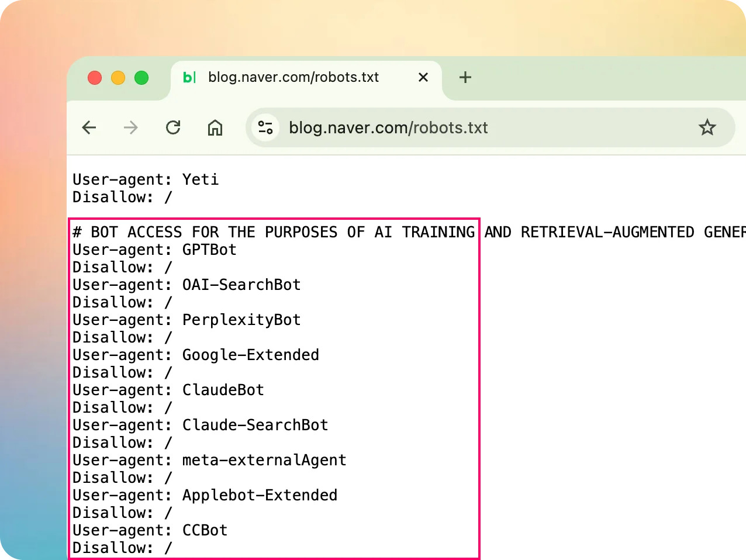Click the forward navigation arrow
The height and width of the screenshot is (560, 746).
[x=131, y=127]
